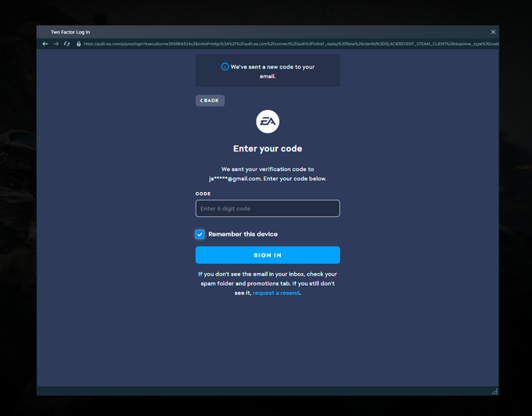Click the Back button
The width and height of the screenshot is (532, 416).
click(210, 101)
